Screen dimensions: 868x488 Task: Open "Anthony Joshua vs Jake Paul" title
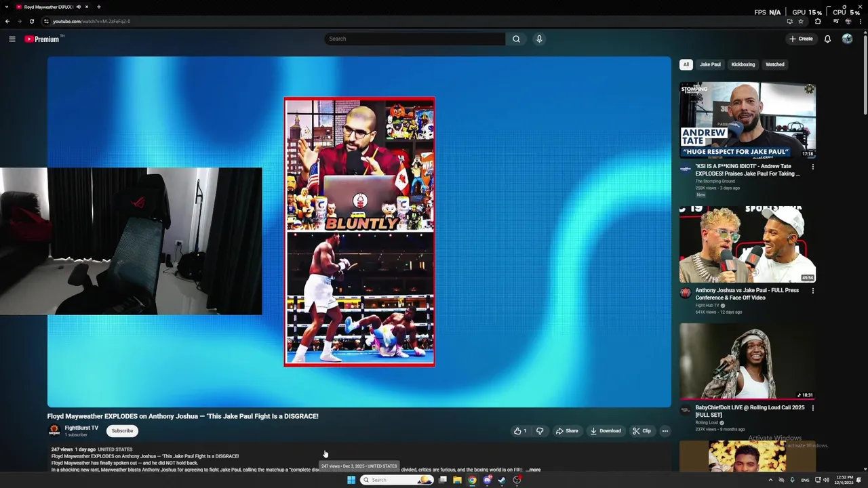pyautogui.click(x=747, y=294)
